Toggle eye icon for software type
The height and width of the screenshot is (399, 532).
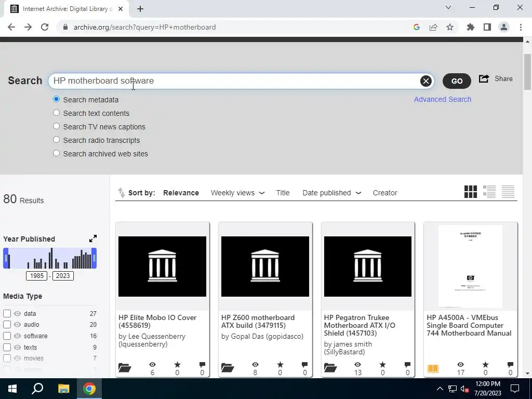(17, 336)
